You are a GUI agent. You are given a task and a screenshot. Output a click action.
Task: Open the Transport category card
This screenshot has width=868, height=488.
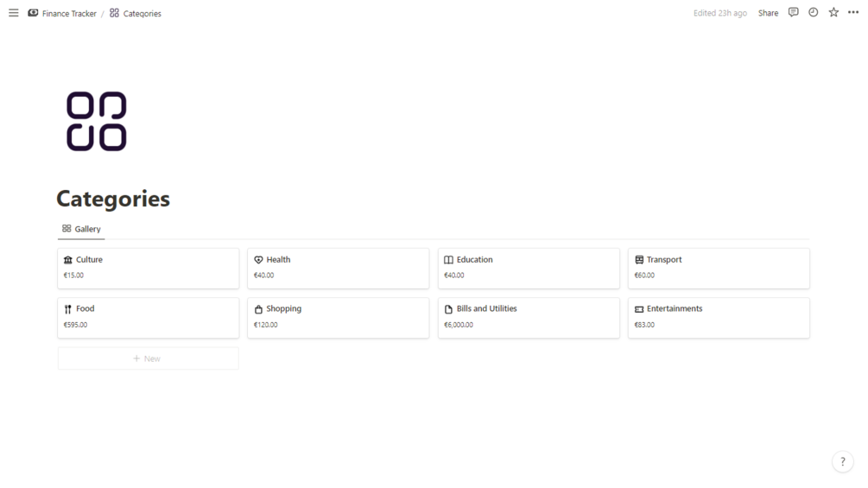[x=719, y=269]
